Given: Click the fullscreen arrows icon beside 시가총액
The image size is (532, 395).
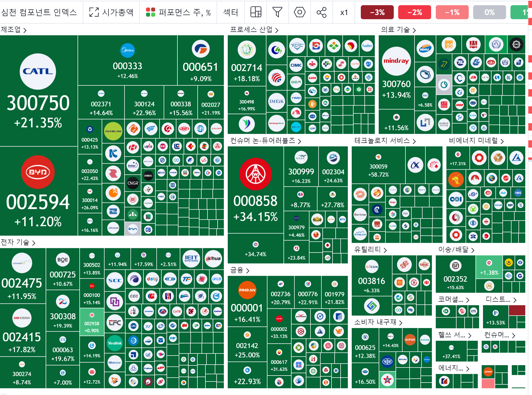Looking at the screenshot, I should pyautogui.click(x=94, y=12).
